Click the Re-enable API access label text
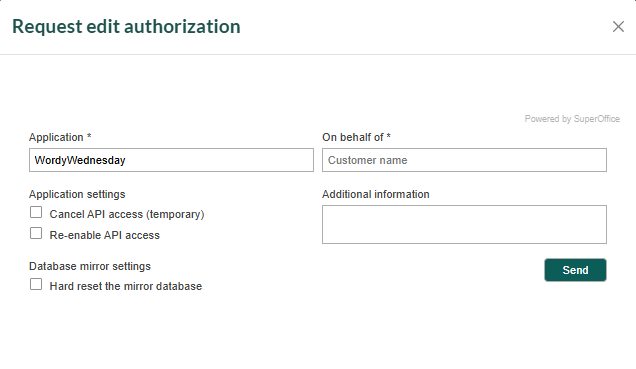636x369 pixels. click(x=105, y=235)
